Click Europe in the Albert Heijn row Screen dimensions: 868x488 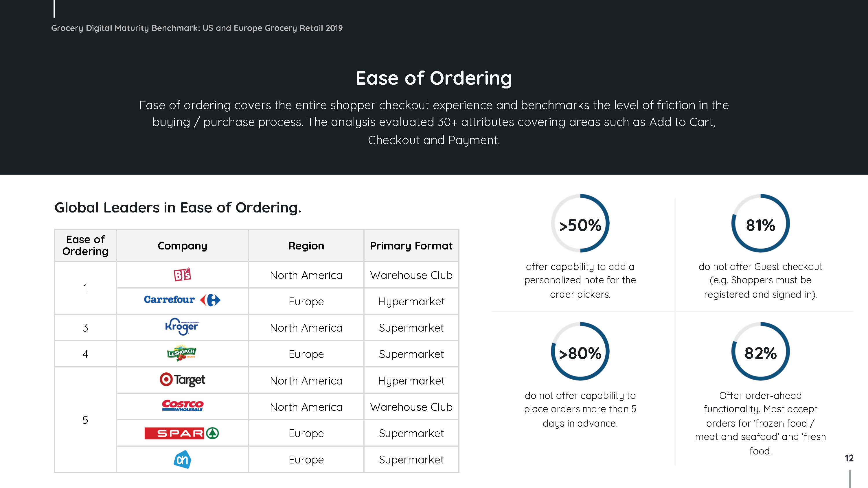[306, 459]
